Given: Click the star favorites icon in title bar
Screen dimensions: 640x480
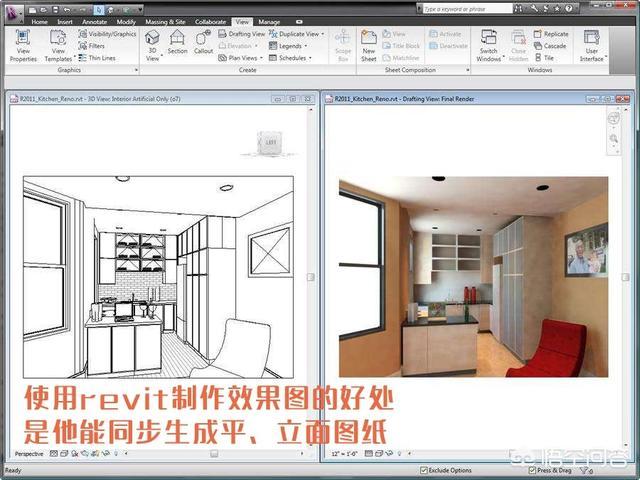Looking at the screenshot, I should [557, 9].
